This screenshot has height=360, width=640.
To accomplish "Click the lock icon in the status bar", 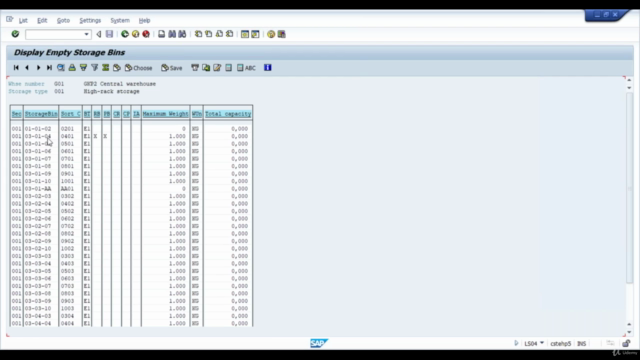I will click(627, 343).
